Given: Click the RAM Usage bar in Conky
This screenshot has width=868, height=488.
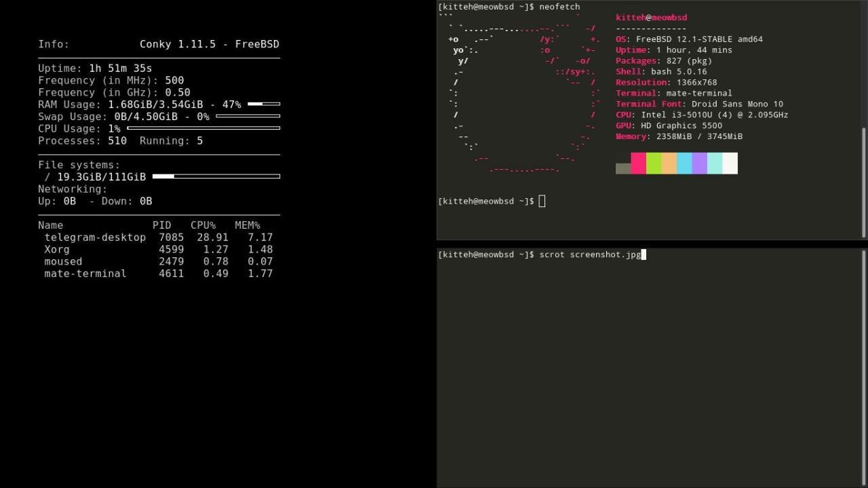Looking at the screenshot, I should click(x=264, y=104).
